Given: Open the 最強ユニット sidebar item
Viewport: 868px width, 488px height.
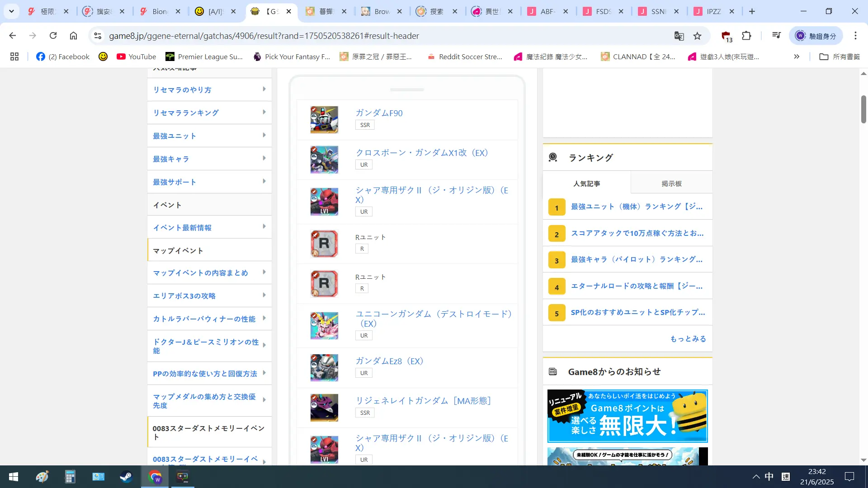Looking at the screenshot, I should [209, 136].
